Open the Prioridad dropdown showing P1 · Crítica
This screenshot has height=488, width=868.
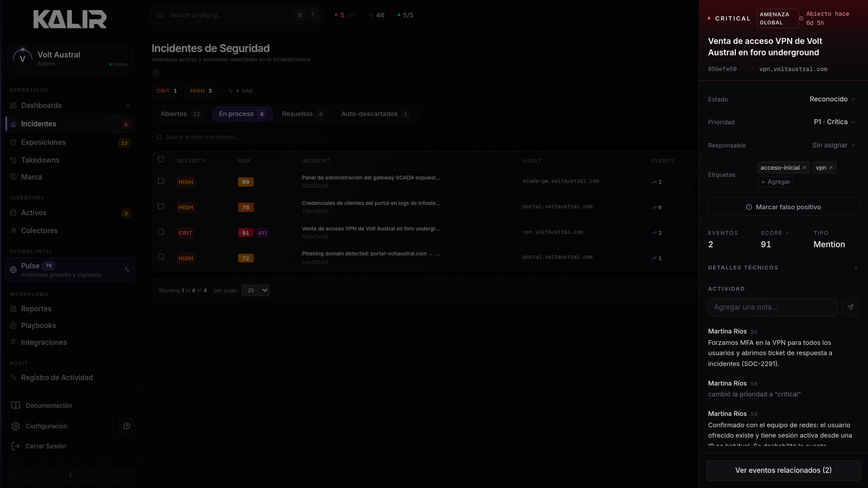click(x=834, y=122)
